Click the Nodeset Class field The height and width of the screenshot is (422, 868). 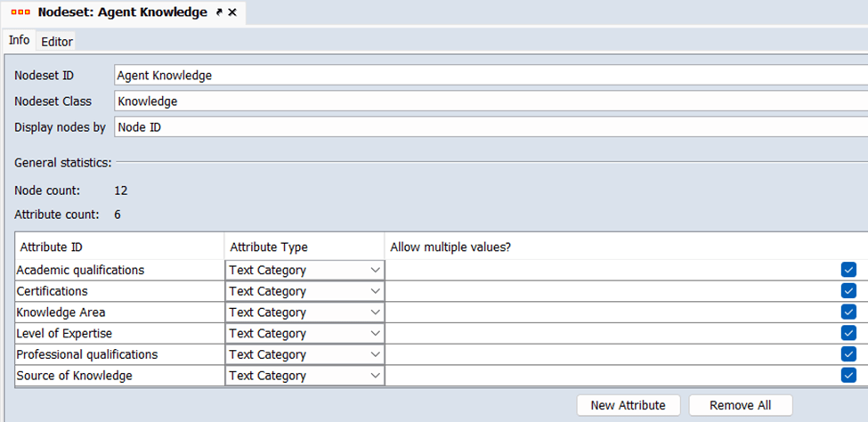coord(490,101)
